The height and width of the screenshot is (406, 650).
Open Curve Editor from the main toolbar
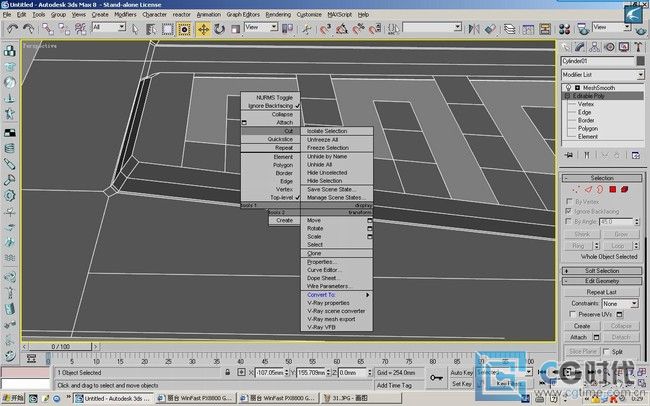pyautogui.click(x=529, y=29)
